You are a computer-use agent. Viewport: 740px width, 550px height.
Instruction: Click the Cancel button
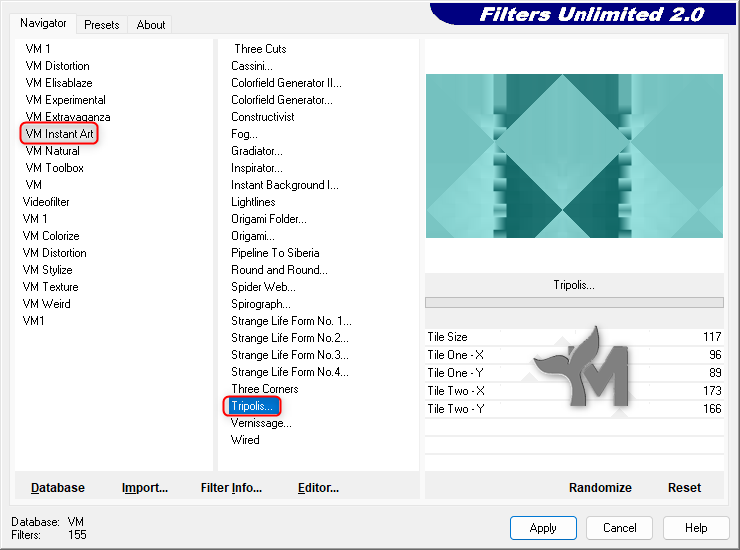619,528
